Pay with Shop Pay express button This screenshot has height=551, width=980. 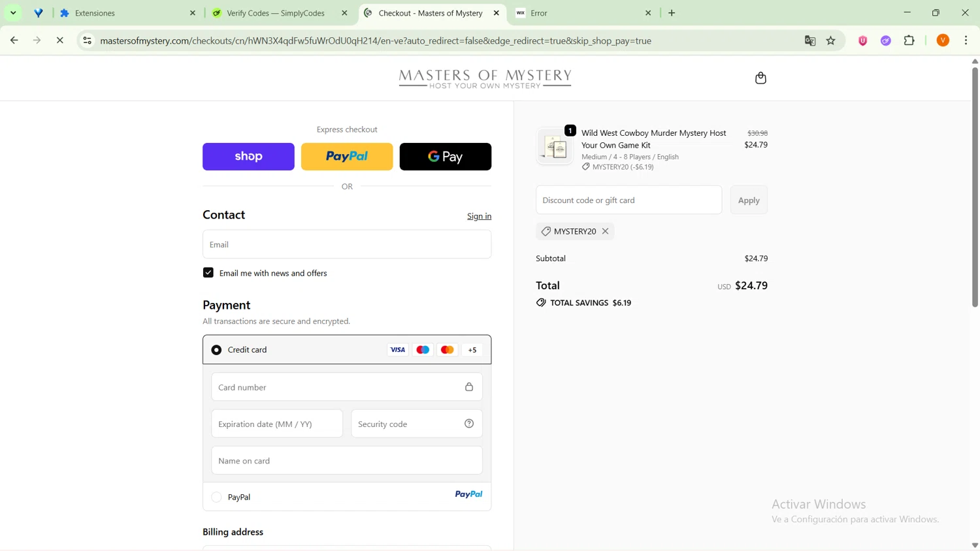point(248,157)
